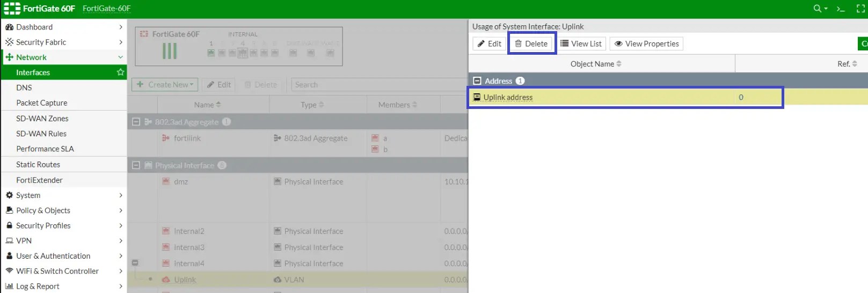Collapse the Network menu chevron
Image resolution: width=868 pixels, height=293 pixels.
point(120,57)
